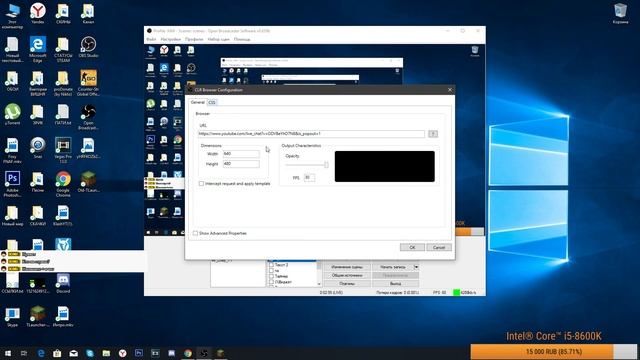Image resolution: width=640 pixels, height=360 pixels.
Task: Open the Recycle Bin desktop icon
Action: [x=620, y=13]
